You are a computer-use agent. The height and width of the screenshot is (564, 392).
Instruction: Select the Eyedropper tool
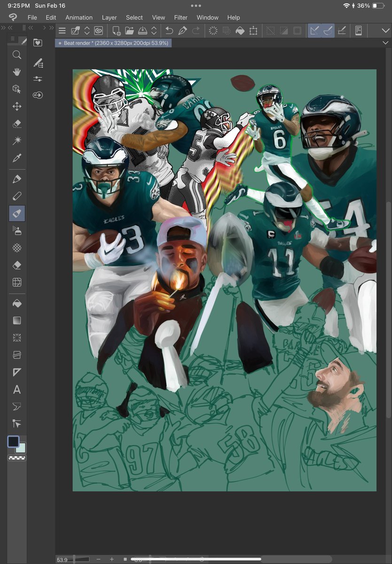(17, 158)
